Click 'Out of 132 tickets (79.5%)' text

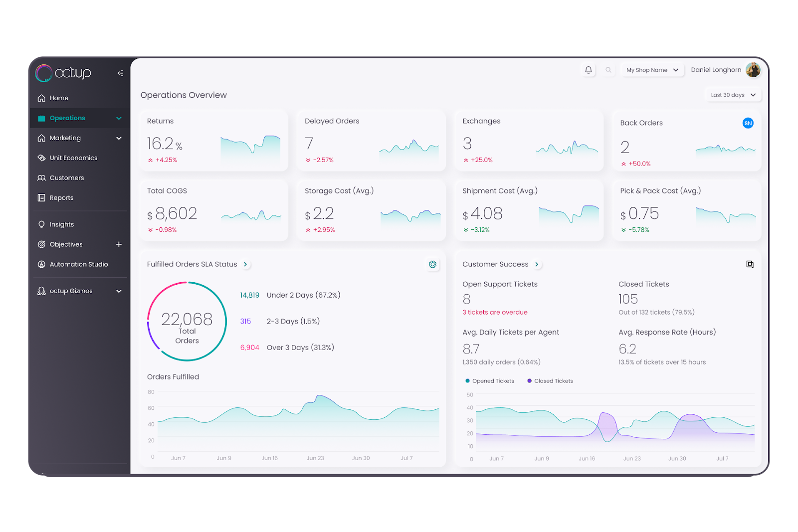656,313
